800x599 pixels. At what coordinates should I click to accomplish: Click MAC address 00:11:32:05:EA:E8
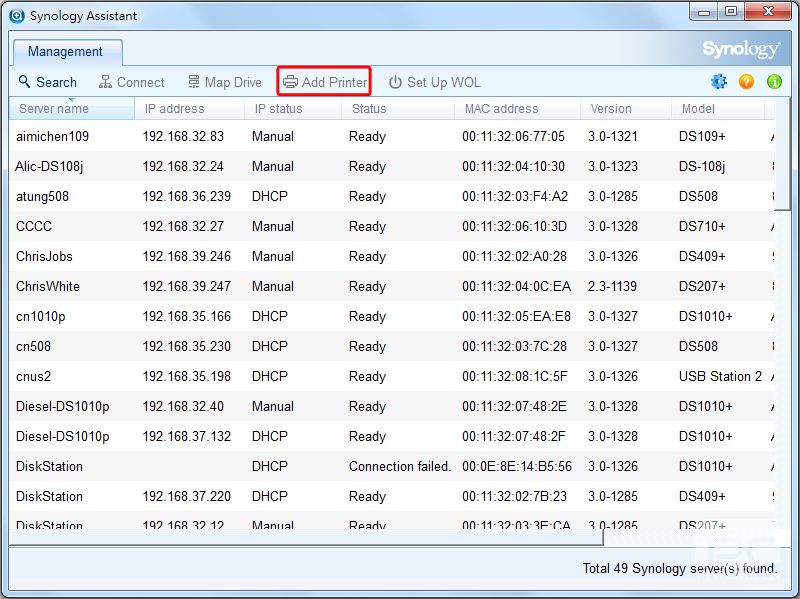(516, 316)
